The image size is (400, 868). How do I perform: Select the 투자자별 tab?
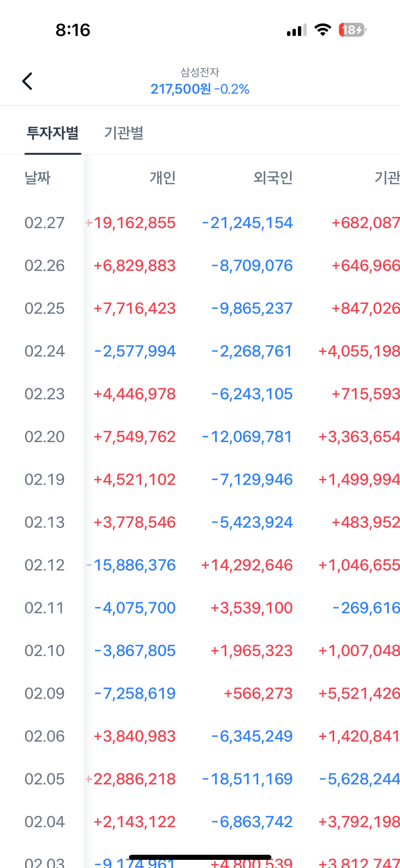pos(53,133)
